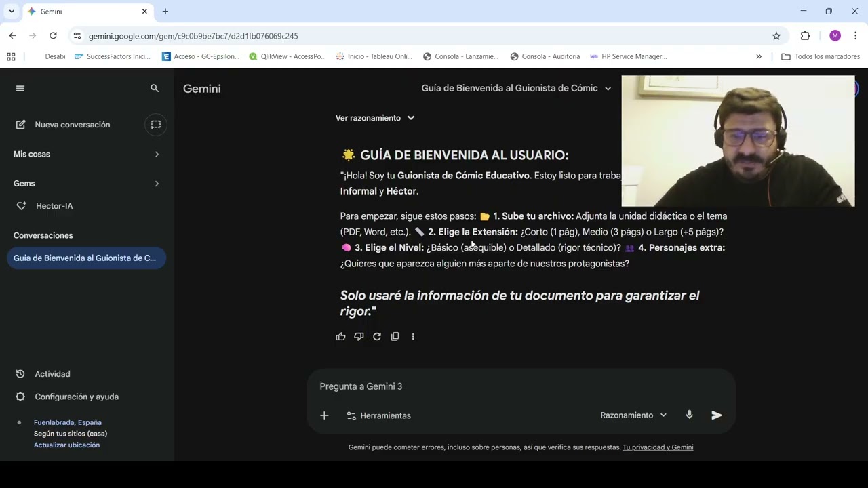Give thumbs down to the response
This screenshot has height=488, width=868.
click(x=359, y=336)
